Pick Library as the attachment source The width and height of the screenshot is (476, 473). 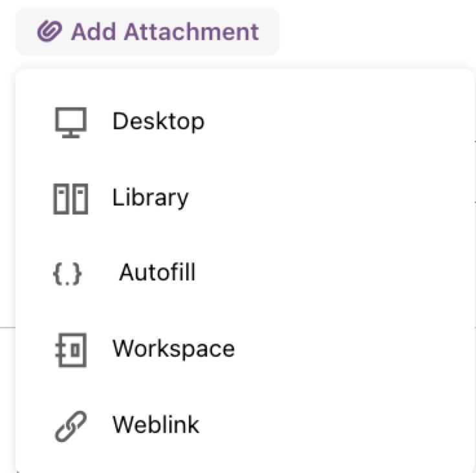[245, 198]
